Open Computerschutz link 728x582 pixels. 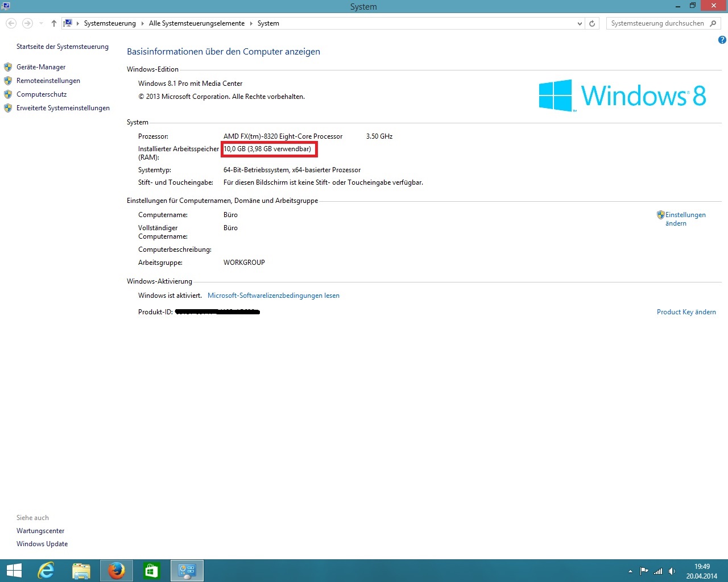pos(42,94)
